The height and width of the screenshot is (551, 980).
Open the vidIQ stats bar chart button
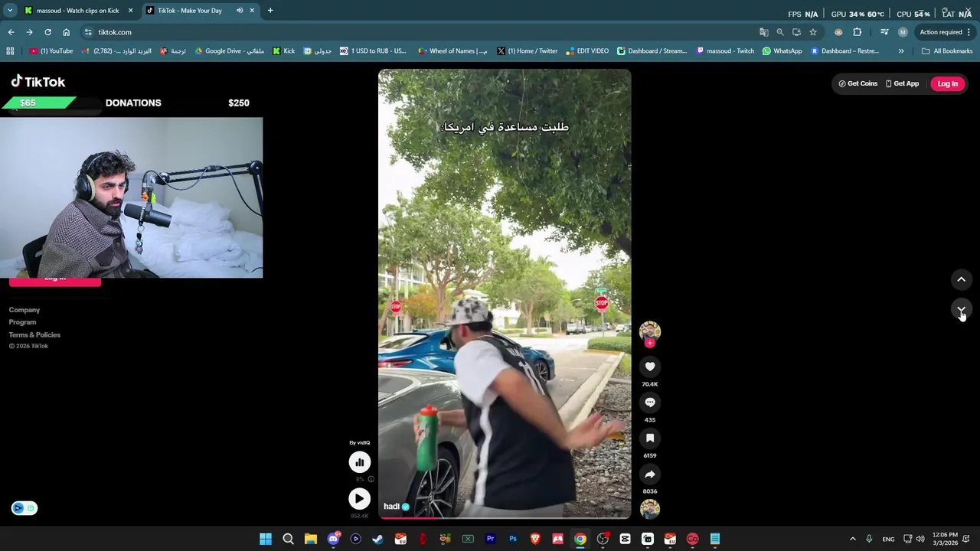click(x=359, y=462)
